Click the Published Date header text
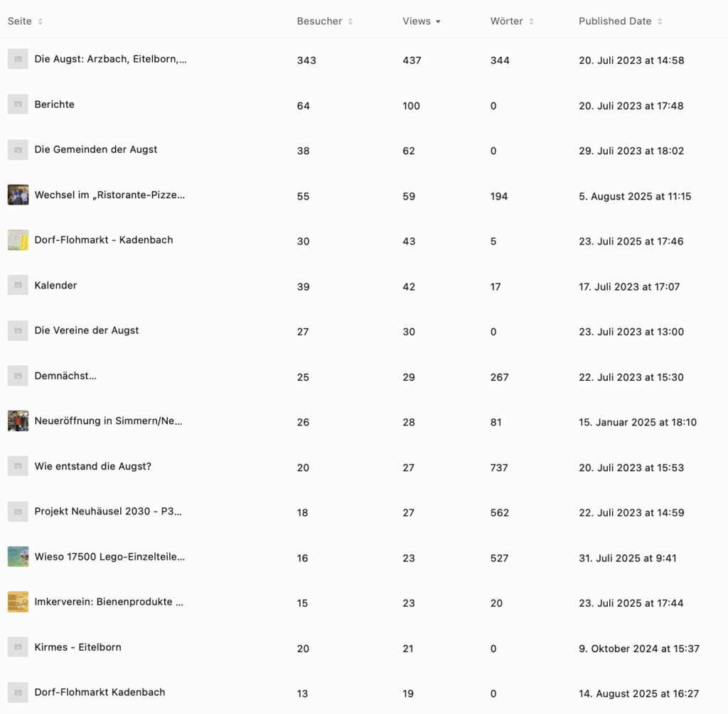This screenshot has height=714, width=728. pyautogui.click(x=615, y=21)
